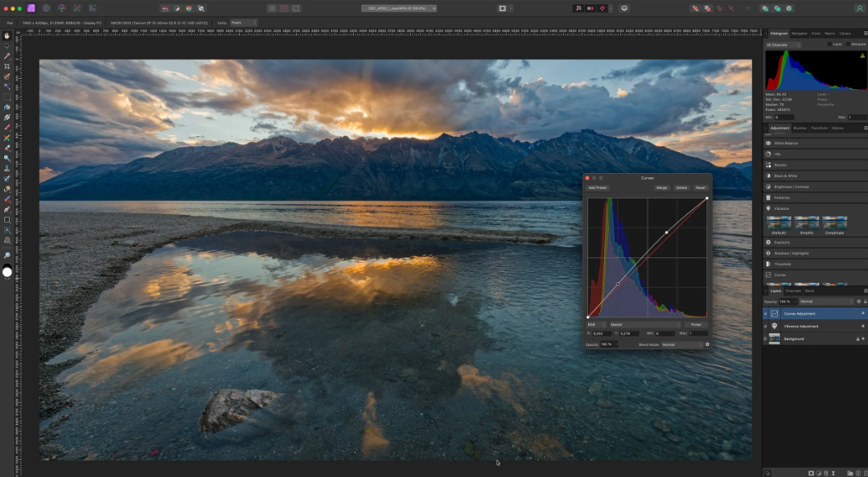Switch to the Channels tab
The height and width of the screenshot is (477, 868).
click(792, 292)
